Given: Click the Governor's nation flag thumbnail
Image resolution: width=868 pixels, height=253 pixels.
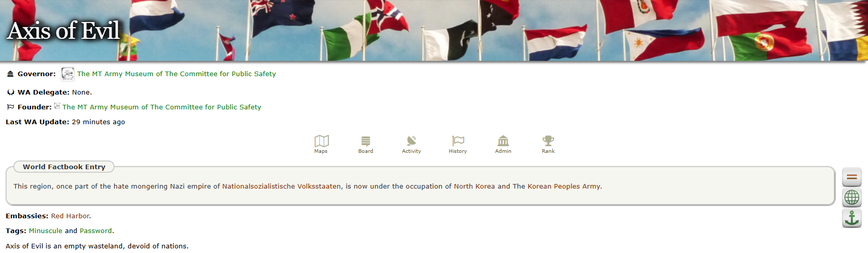Looking at the screenshot, I should 68,74.
